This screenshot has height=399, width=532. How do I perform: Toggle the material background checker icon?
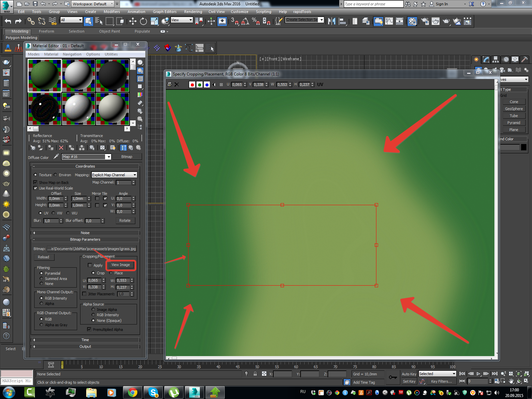[140, 79]
